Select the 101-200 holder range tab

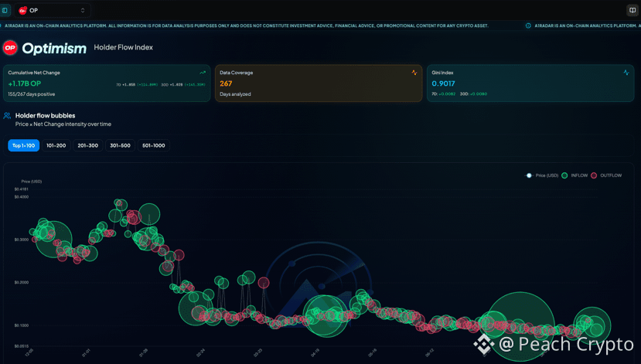56,145
